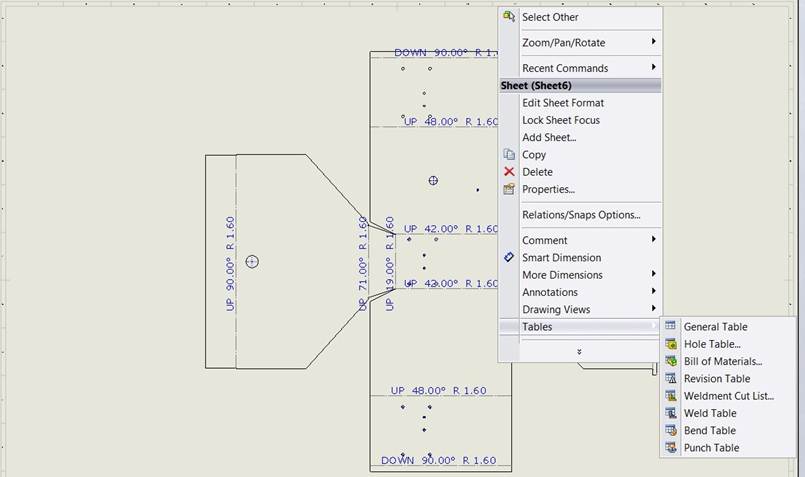The image size is (805, 477).
Task: Click the red Delete X icon
Action: (x=509, y=172)
